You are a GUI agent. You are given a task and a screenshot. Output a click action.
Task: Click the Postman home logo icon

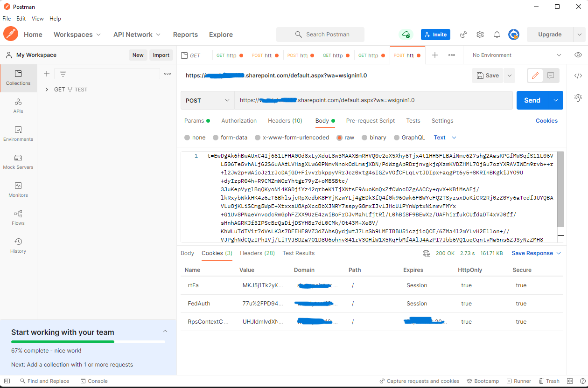pyautogui.click(x=11, y=35)
